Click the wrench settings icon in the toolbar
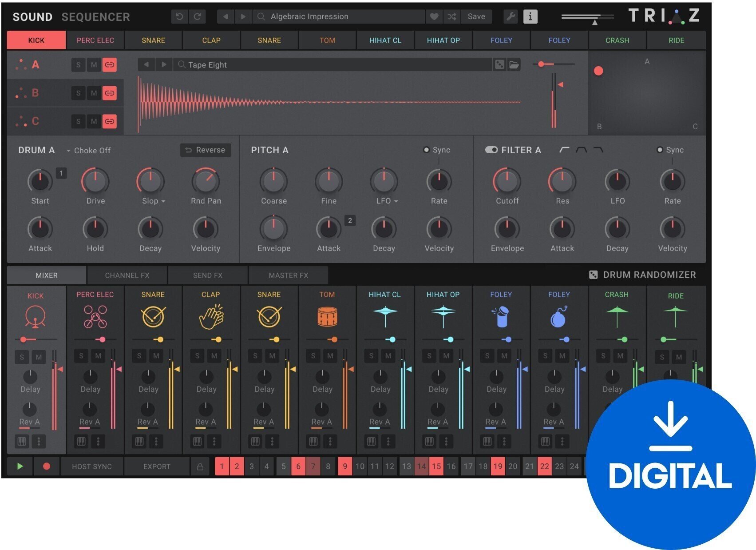The image size is (756, 550). pos(511,16)
